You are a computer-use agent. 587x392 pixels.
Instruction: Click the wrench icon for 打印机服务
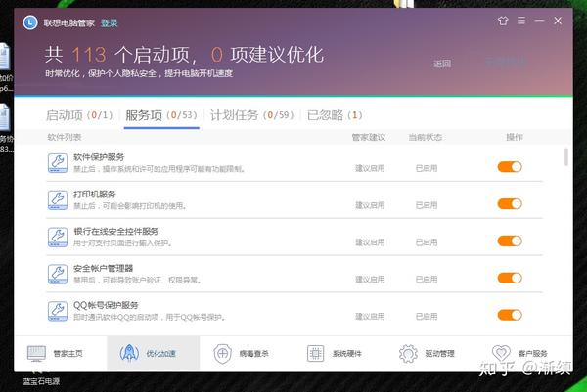click(58, 200)
